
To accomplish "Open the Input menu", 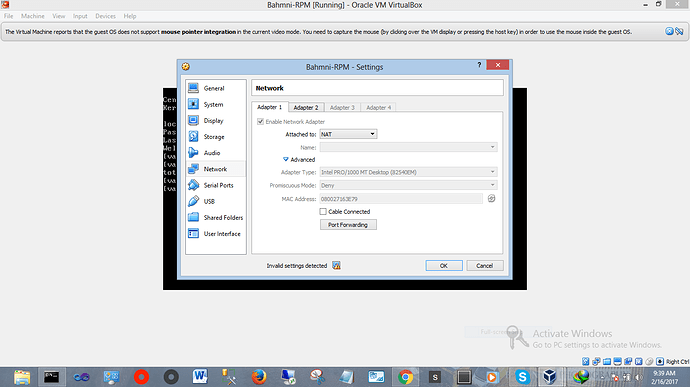I will [x=80, y=16].
